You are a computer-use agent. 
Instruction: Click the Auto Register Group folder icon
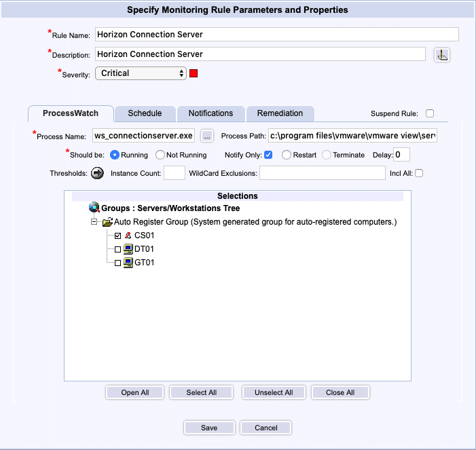(x=107, y=222)
